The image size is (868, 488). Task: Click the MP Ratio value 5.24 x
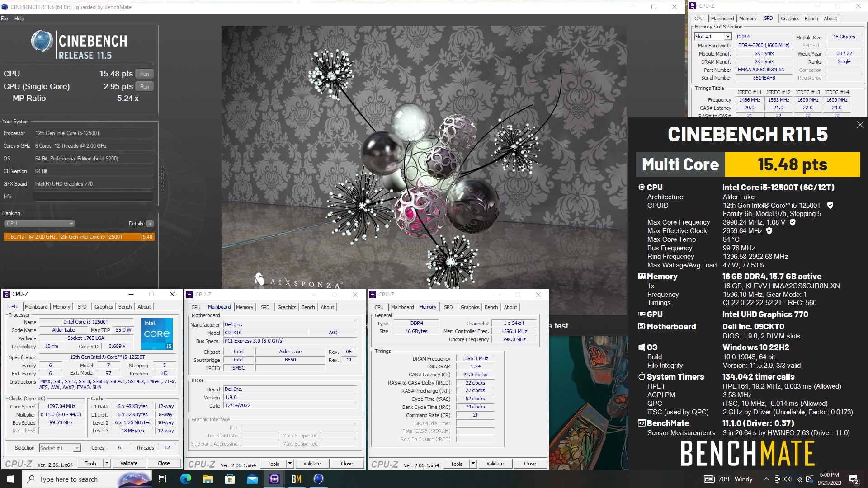tap(128, 98)
